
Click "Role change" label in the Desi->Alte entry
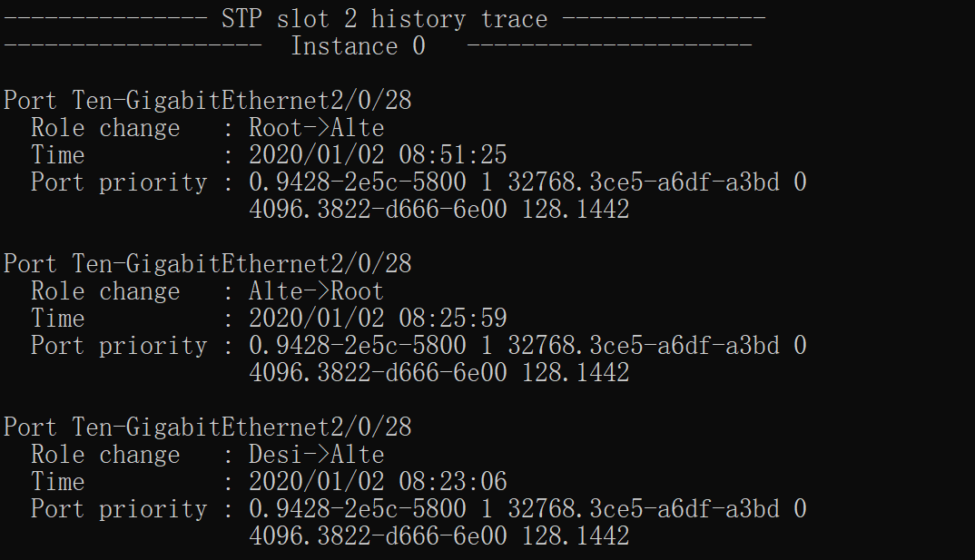[x=105, y=455]
